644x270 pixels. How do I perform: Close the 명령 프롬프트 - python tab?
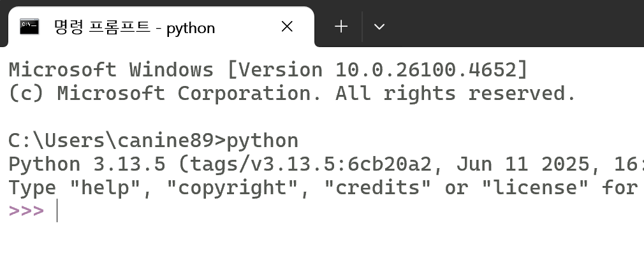click(x=287, y=27)
